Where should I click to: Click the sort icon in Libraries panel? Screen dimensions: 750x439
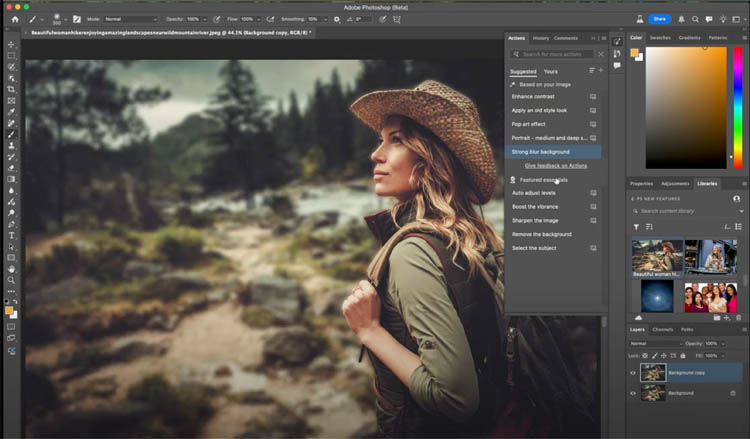click(649, 227)
